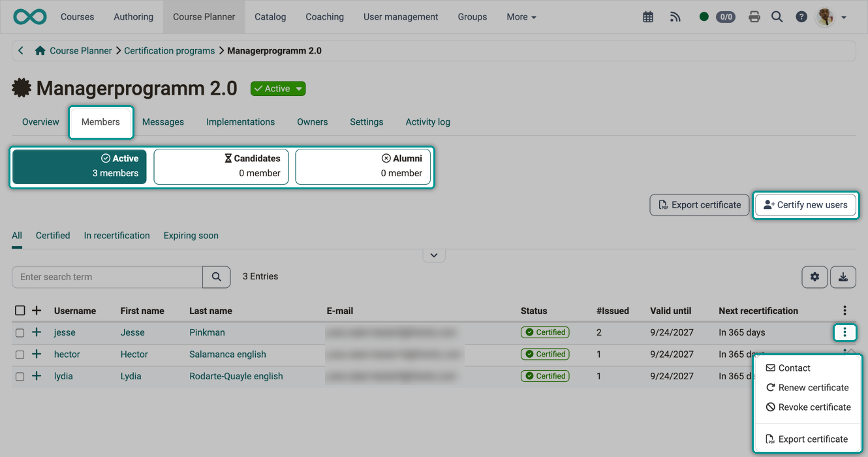Choose Export certificate in the popup menu
The image size is (868, 457).
click(x=807, y=439)
